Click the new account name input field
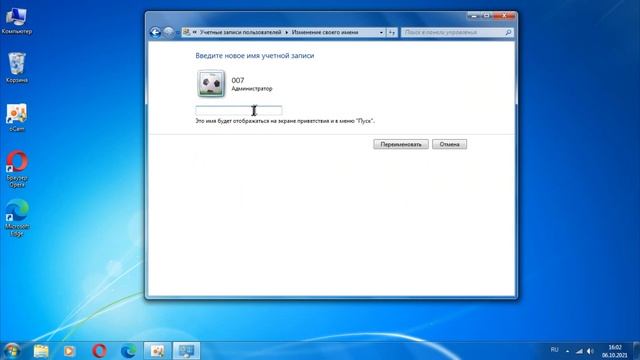Viewport: 640px width, 360px height. 239,111
